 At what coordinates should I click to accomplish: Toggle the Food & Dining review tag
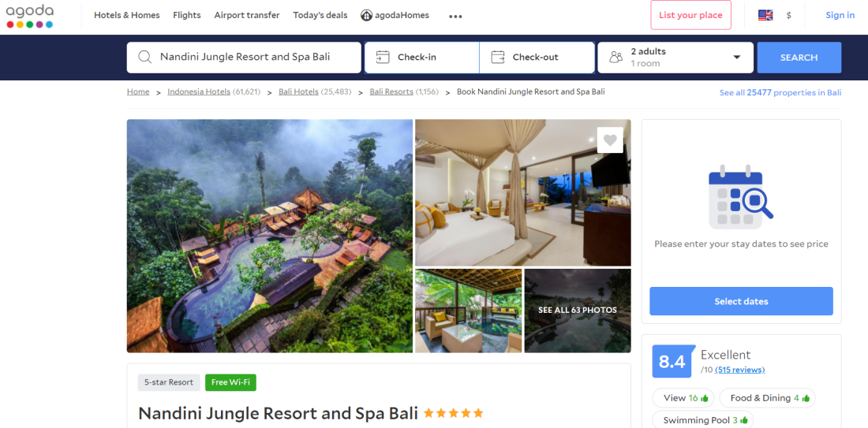(x=767, y=398)
